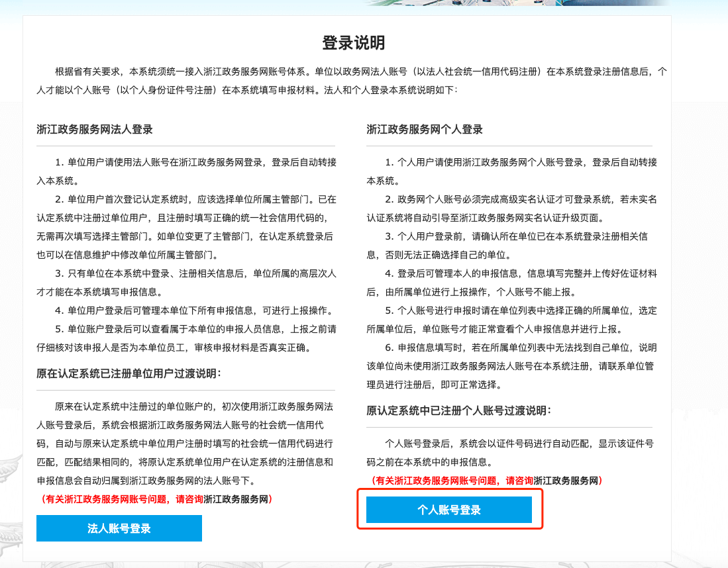Click item 政务网个人账号必须完成高级实名认证
The width and height of the screenshot is (728, 568).
point(511,209)
